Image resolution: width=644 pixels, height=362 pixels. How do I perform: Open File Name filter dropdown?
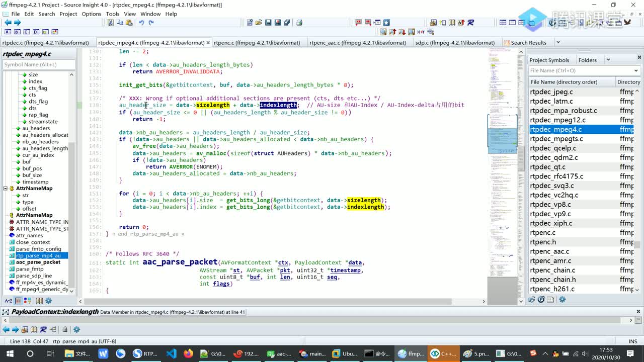point(636,70)
